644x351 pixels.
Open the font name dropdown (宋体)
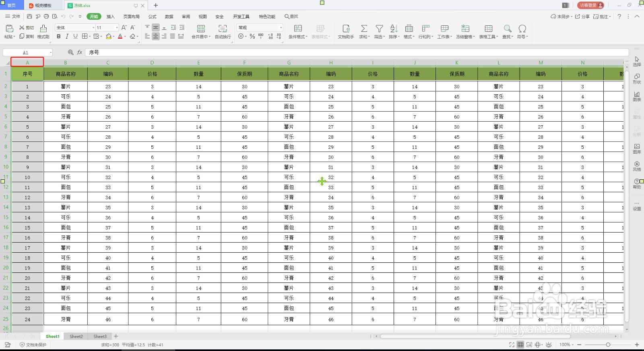[93, 28]
